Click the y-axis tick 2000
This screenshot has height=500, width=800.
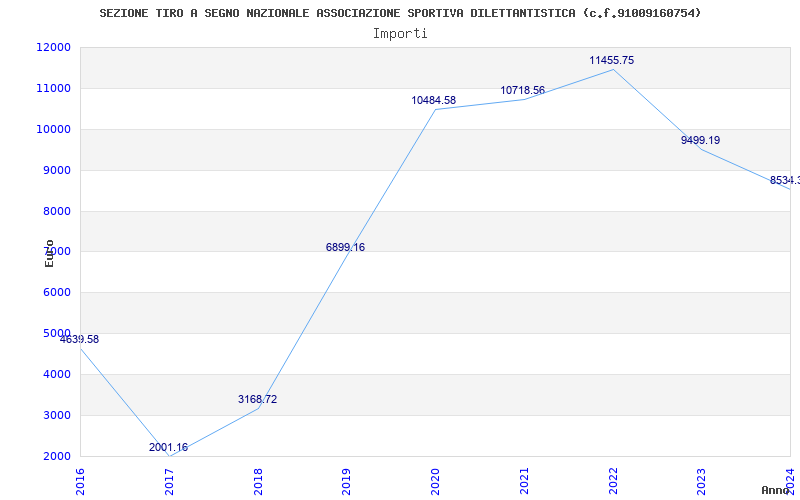[x=56, y=456]
